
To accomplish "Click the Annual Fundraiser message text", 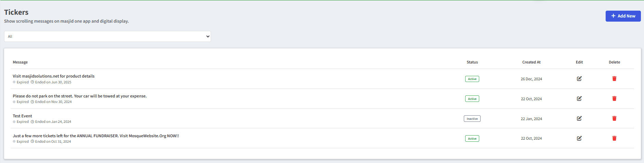I will (x=96, y=136).
